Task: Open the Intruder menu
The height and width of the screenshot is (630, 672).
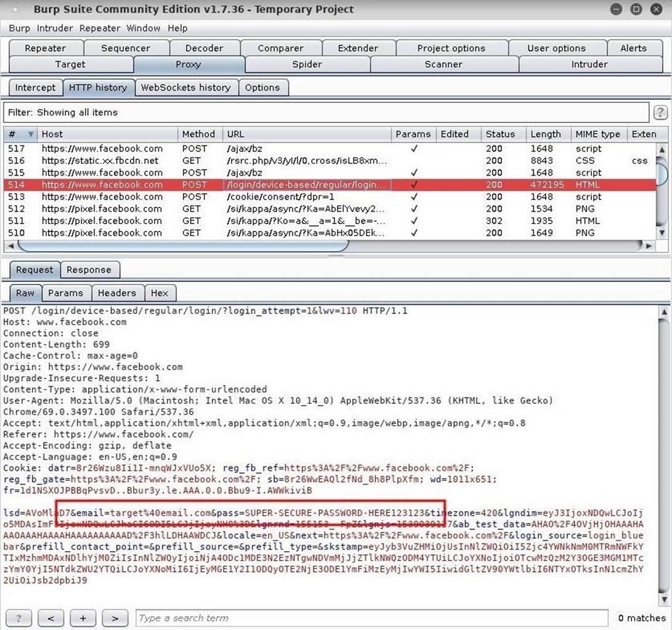Action: pyautogui.click(x=54, y=28)
